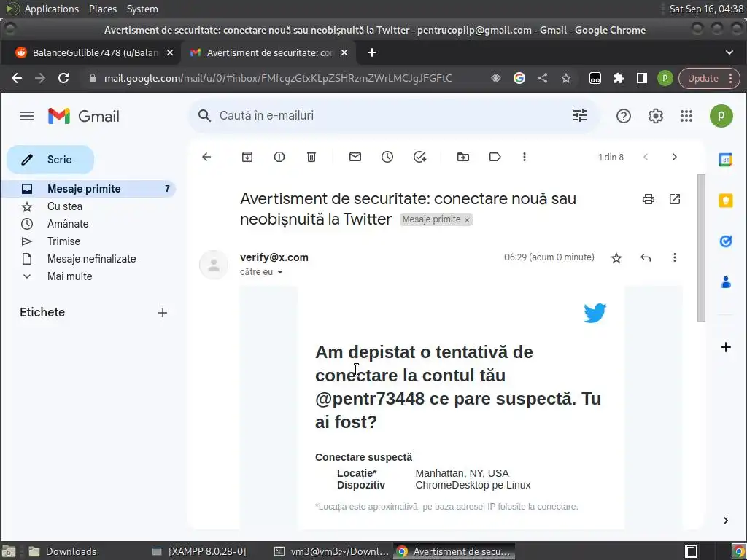Close the BalanceGullible7478 Reddit tab
This screenshot has height=560, width=747.
[169, 52]
